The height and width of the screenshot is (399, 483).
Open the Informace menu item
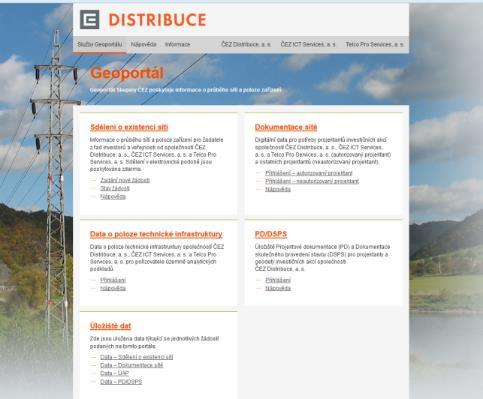(x=177, y=44)
